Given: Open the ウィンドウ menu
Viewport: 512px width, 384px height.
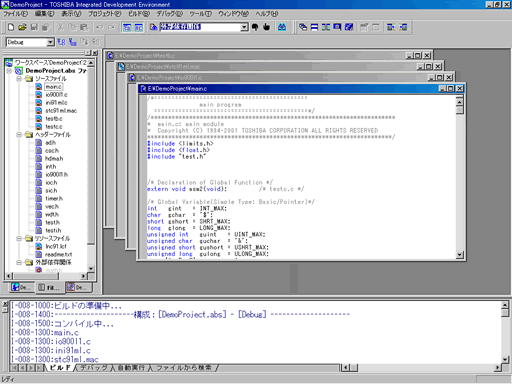Looking at the screenshot, I should 233,14.
